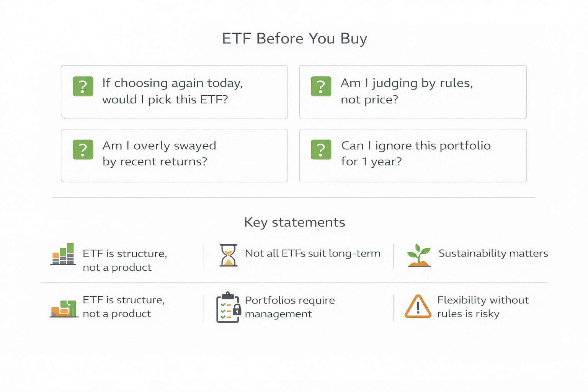Click the question mark icon beside "If choosing again today"

click(83, 86)
